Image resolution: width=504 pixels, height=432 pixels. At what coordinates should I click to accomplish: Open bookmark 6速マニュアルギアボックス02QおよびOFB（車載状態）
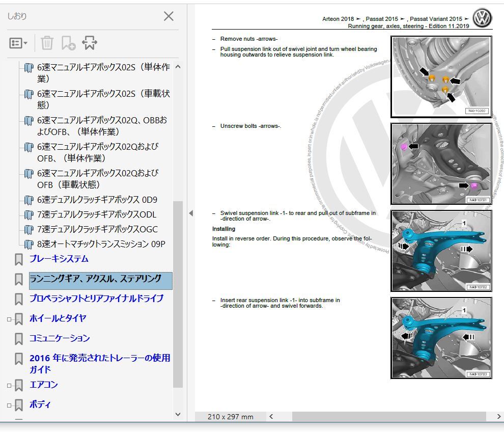(98, 178)
